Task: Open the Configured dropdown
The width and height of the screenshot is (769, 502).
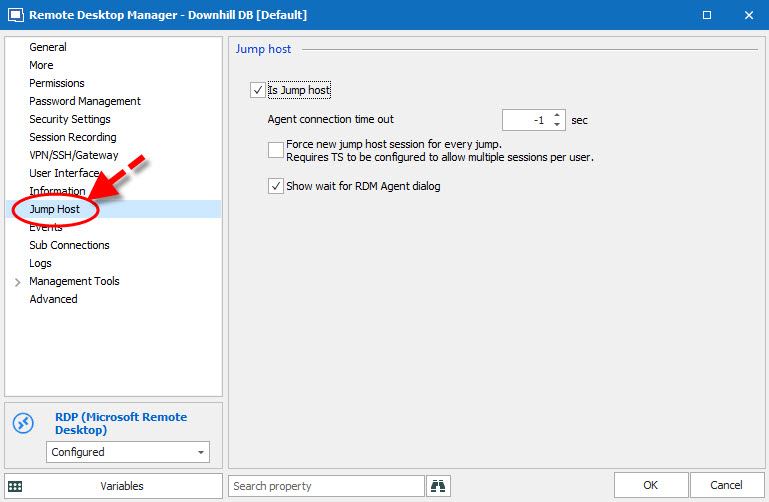Action: 128,452
